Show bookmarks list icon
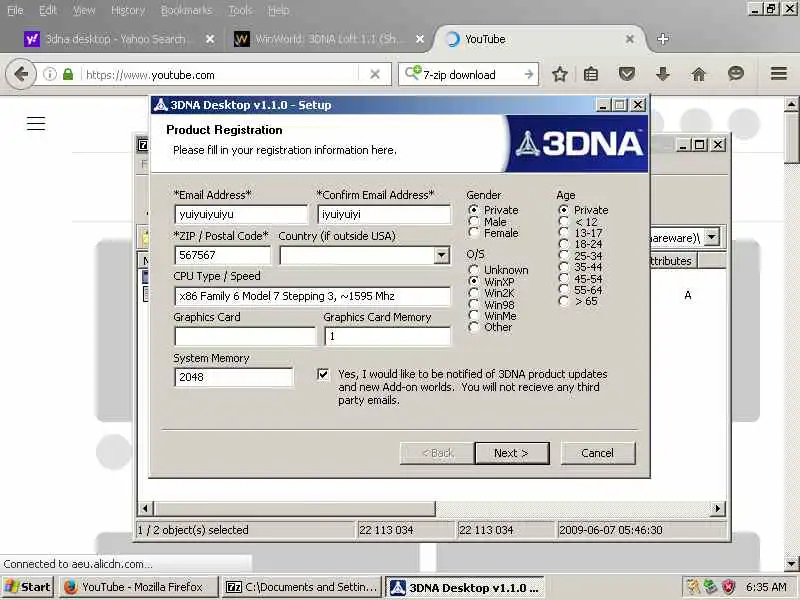Image resolution: width=800 pixels, height=600 pixels. pos(591,74)
